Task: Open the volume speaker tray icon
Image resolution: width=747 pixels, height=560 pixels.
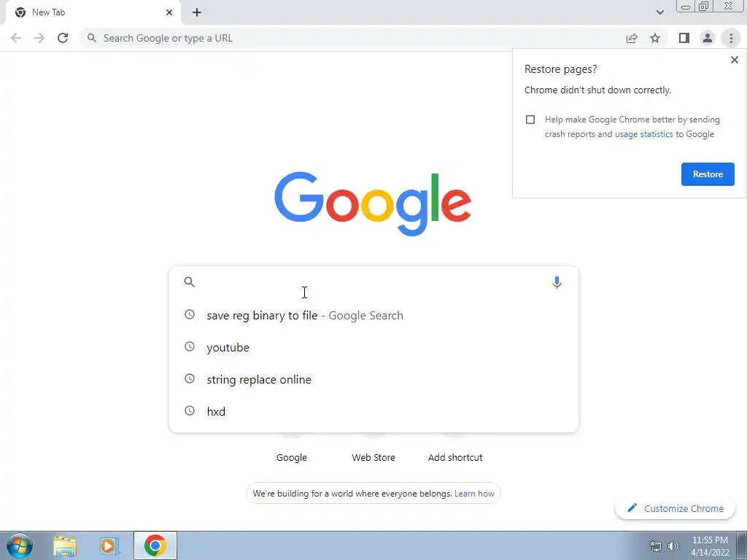Action: click(x=673, y=546)
